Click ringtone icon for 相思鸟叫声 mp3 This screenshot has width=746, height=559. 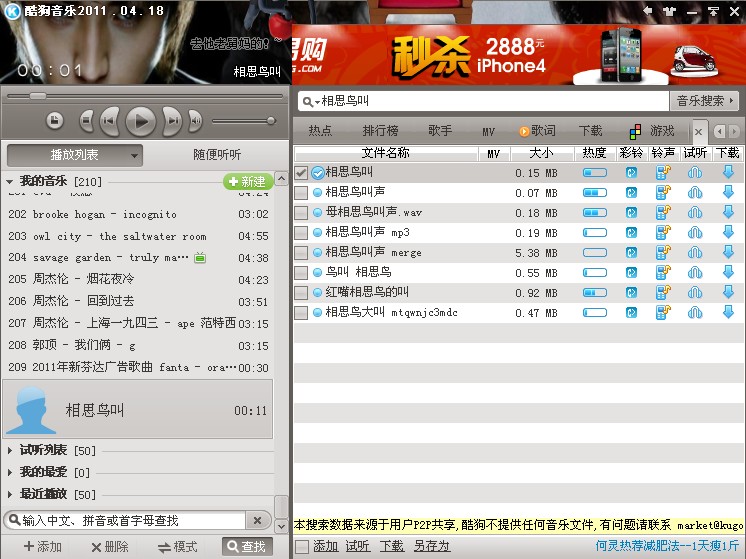663,233
